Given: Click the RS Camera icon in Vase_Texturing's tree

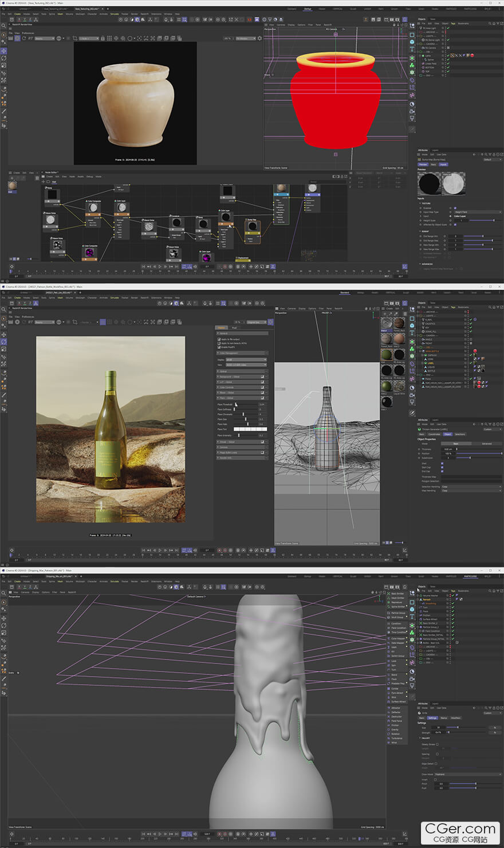Looking at the screenshot, I should pyautogui.click(x=423, y=48).
